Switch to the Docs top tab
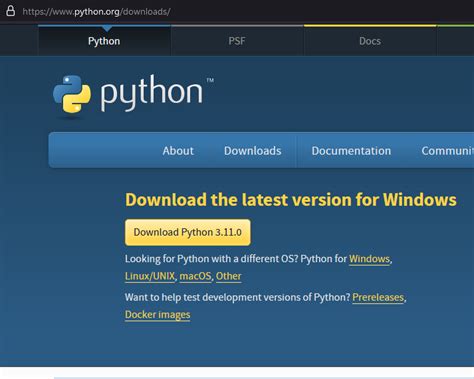The height and width of the screenshot is (379, 474). [x=370, y=41]
